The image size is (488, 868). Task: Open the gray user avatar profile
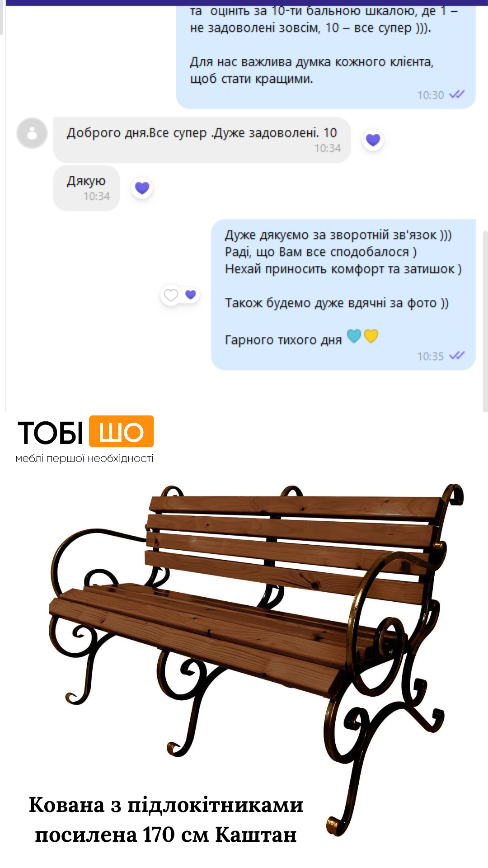(x=32, y=133)
